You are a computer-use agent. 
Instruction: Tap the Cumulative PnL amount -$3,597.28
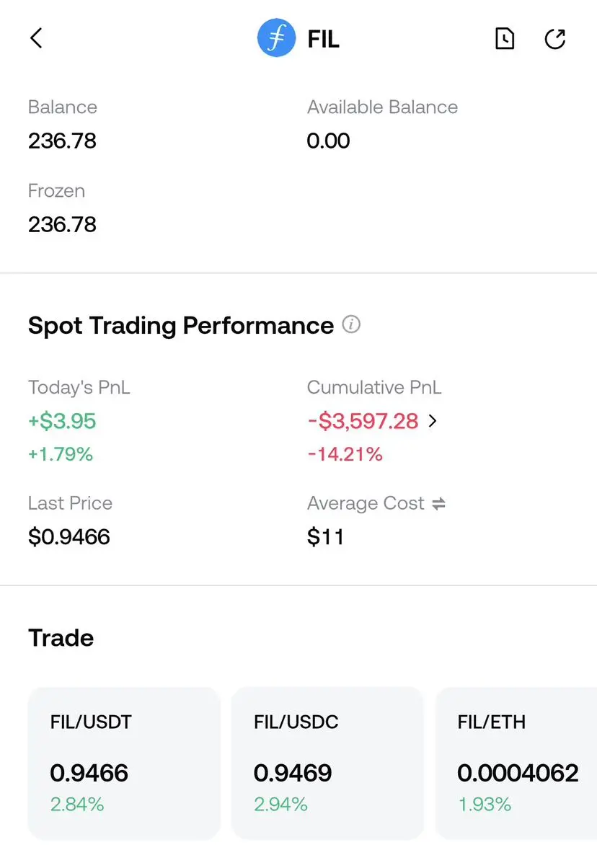(x=363, y=421)
